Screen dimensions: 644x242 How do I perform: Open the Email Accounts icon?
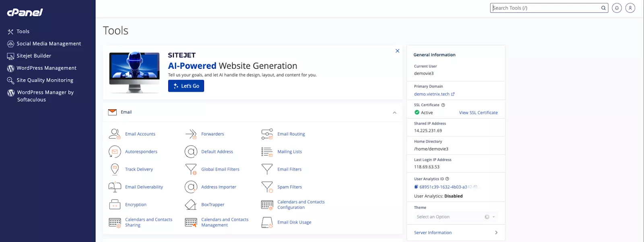tap(115, 134)
